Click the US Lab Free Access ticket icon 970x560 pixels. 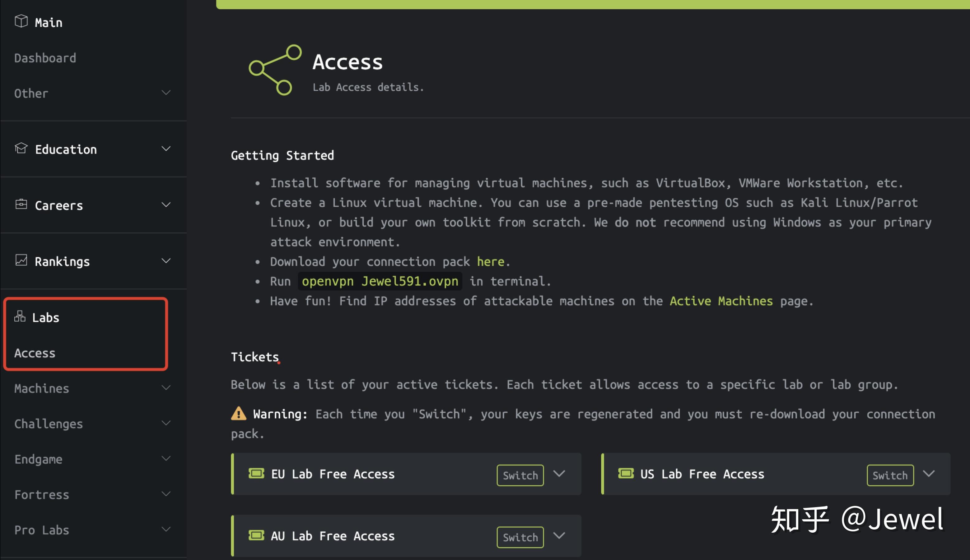627,474
